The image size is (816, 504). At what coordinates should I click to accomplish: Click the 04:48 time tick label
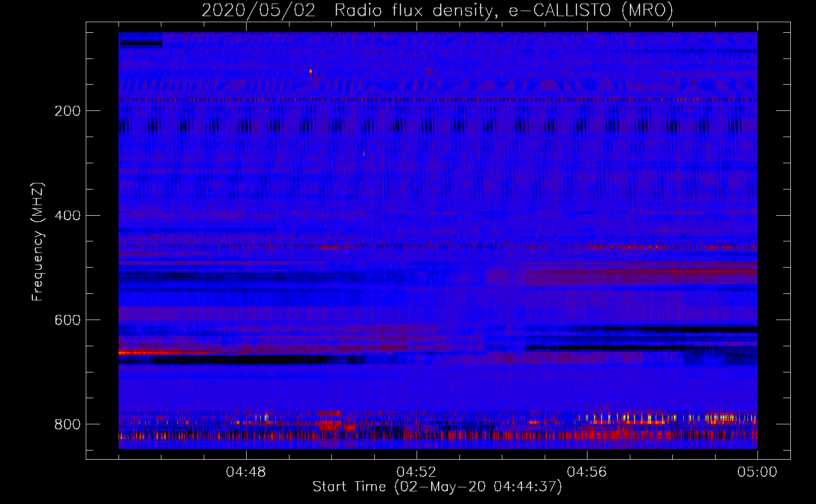[x=246, y=472]
